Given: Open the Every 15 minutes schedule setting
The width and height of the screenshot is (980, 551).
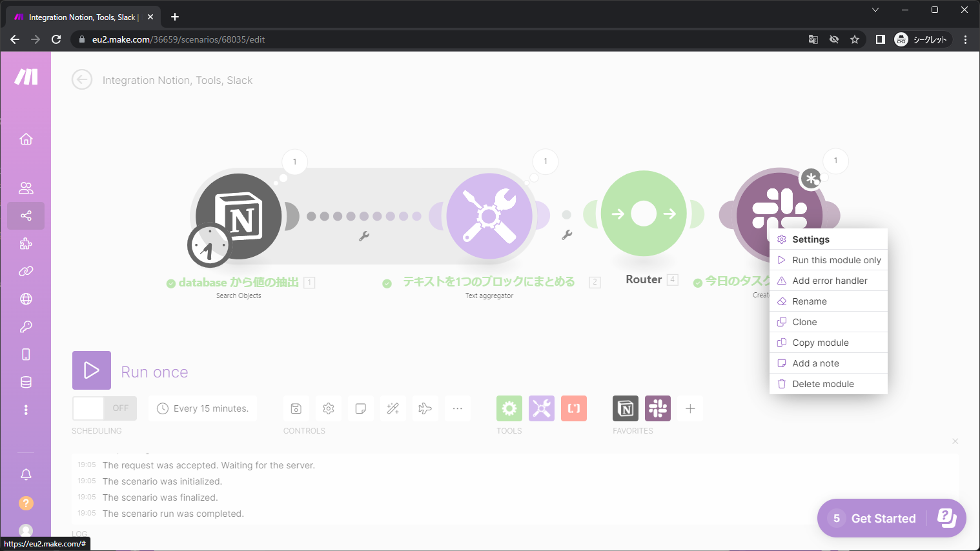Looking at the screenshot, I should pos(203,408).
